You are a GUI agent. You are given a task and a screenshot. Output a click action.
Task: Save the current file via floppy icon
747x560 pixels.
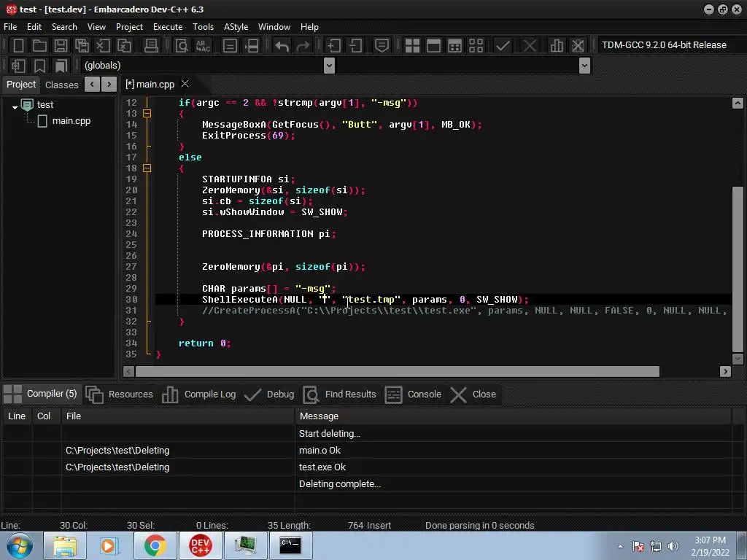click(x=61, y=46)
